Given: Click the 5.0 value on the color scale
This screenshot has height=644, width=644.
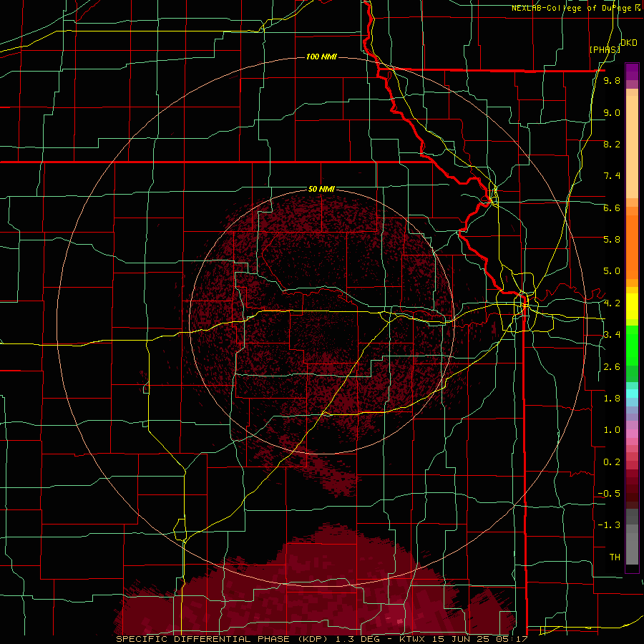Looking at the screenshot, I should point(612,271).
